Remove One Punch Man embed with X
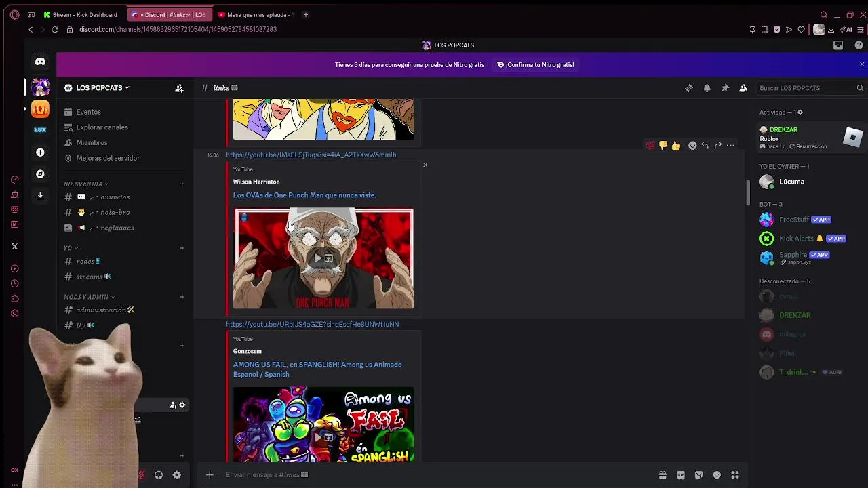This screenshot has height=488, width=868. coord(425,165)
